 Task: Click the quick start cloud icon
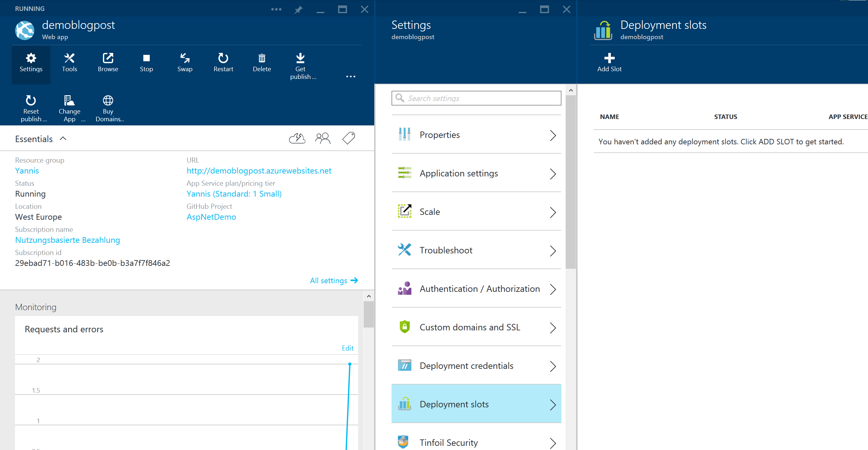coord(297,138)
